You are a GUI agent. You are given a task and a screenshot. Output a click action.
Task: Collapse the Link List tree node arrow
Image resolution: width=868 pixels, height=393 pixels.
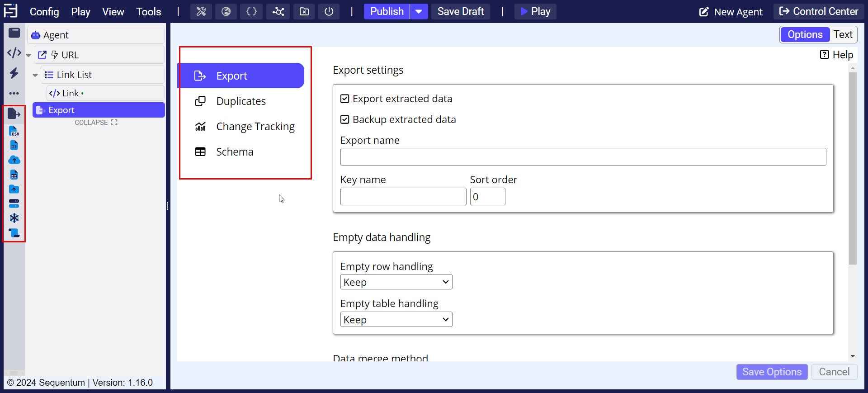coord(35,75)
